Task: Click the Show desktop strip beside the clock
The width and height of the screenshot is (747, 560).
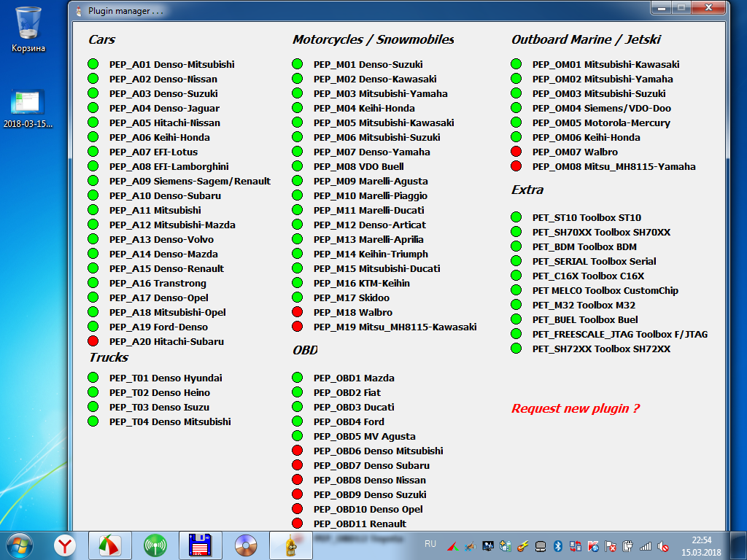Action: [738, 545]
